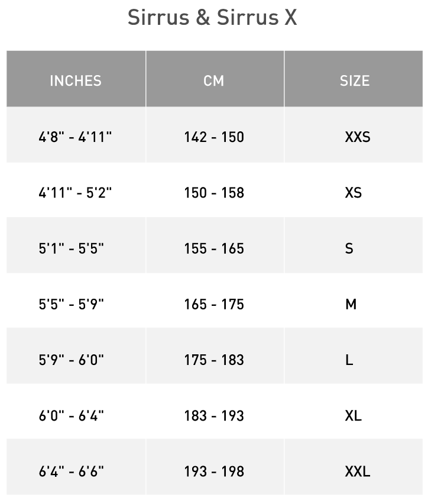This screenshot has width=431, height=504.
Task: Click the M size cell
Action: pyautogui.click(x=351, y=304)
